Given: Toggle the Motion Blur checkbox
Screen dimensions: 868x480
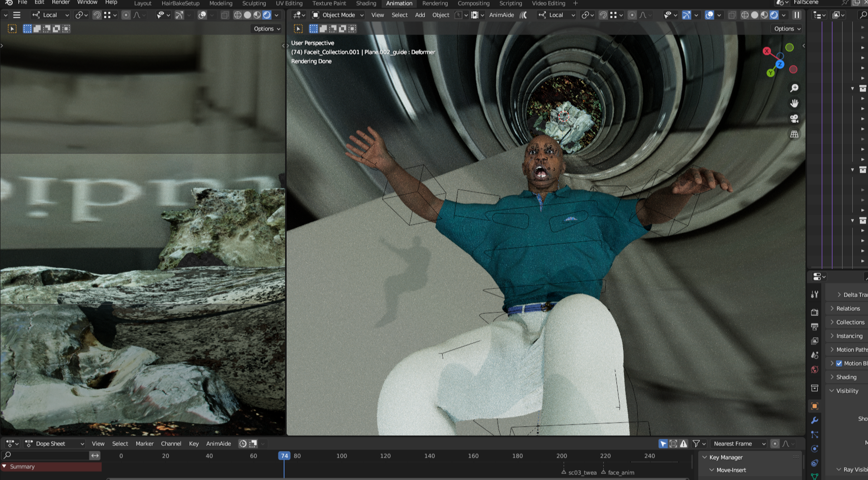Looking at the screenshot, I should 839,363.
